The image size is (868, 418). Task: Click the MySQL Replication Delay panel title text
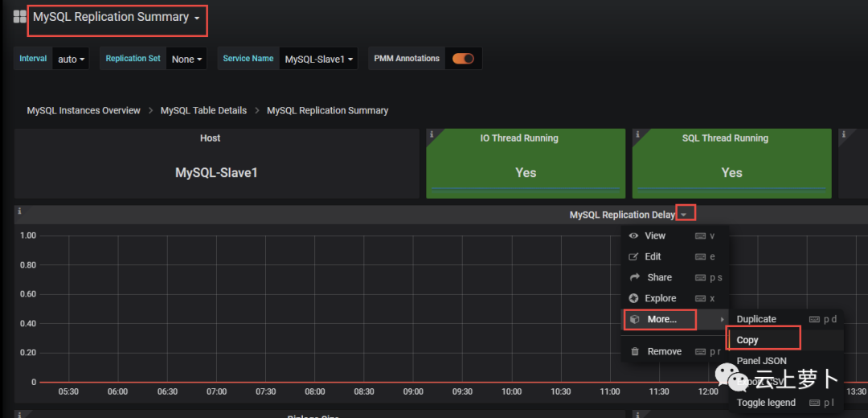coord(622,215)
